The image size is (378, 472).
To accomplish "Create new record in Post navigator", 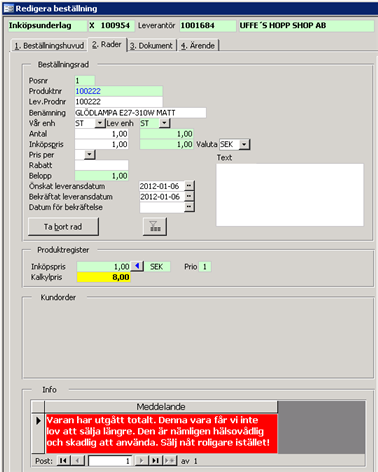I will (x=170, y=461).
